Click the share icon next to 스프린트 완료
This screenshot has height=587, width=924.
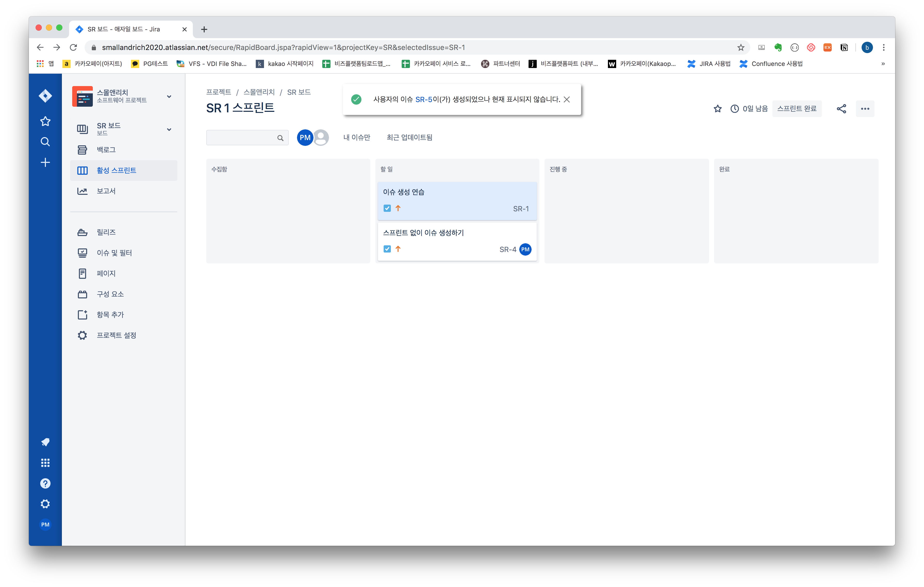pos(841,109)
